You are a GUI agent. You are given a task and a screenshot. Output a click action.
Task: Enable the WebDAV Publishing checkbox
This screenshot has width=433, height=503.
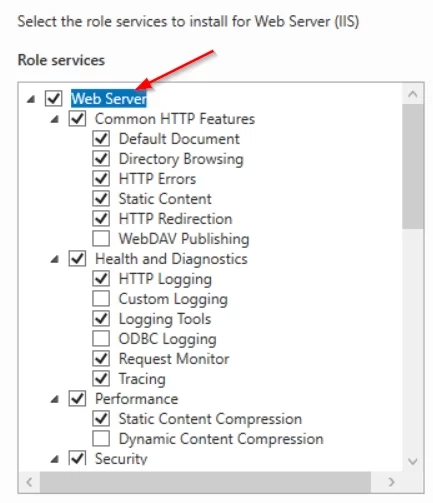pyautogui.click(x=101, y=239)
